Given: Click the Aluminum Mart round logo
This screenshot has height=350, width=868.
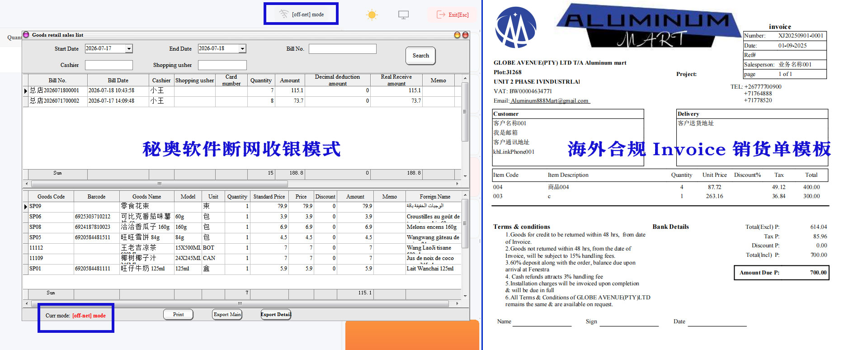Looking at the screenshot, I should coord(516,28).
